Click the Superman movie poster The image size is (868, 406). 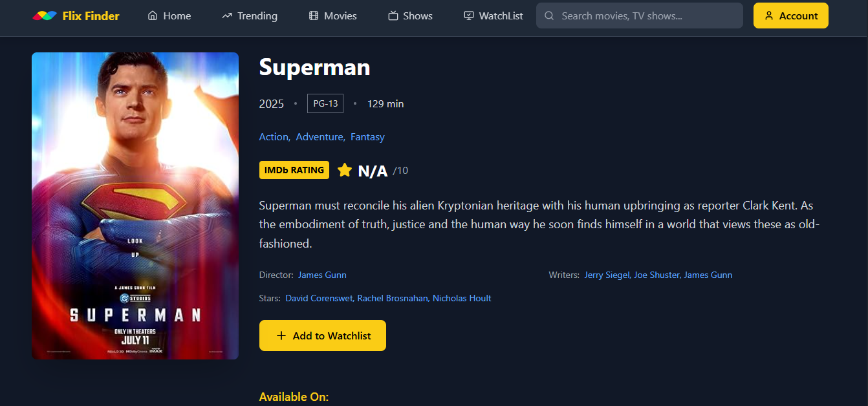(x=135, y=206)
